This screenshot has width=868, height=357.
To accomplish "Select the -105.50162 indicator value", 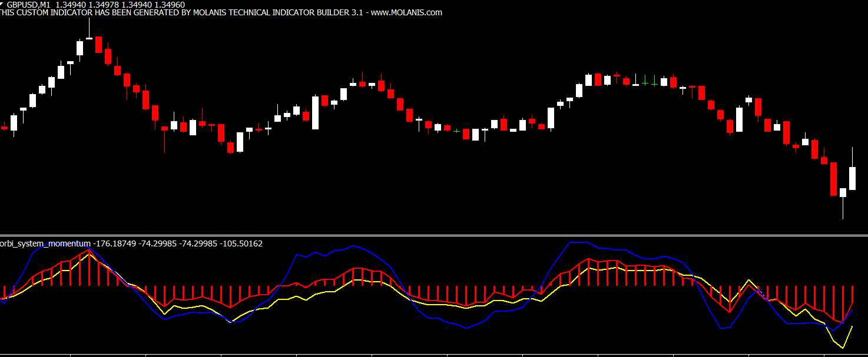I will pyautogui.click(x=241, y=243).
